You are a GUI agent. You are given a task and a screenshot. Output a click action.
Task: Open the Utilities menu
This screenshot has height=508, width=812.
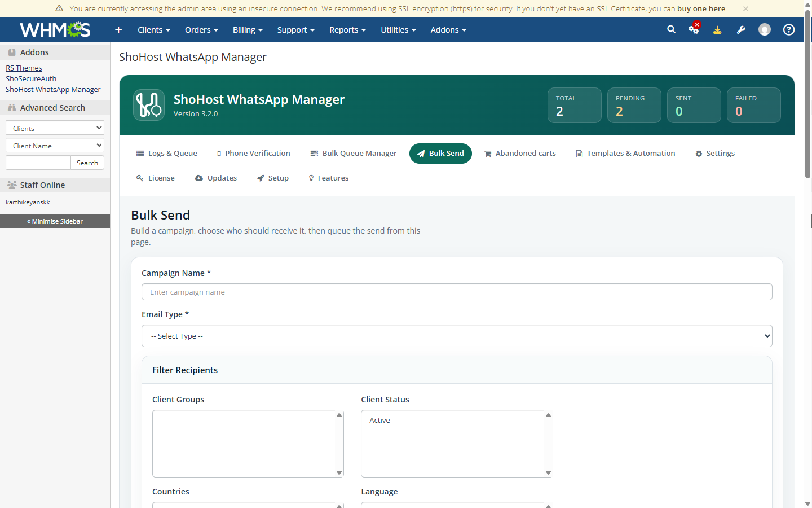398,30
